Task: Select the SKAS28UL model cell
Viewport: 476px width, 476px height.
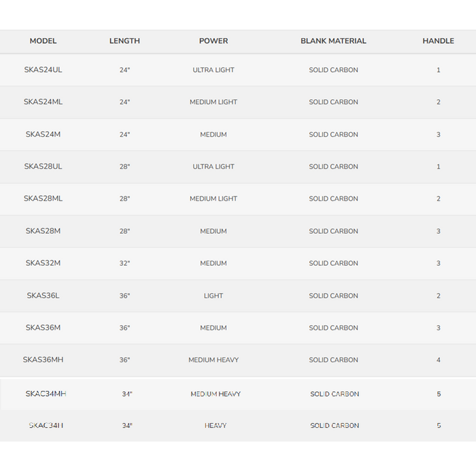Action: 43,167
